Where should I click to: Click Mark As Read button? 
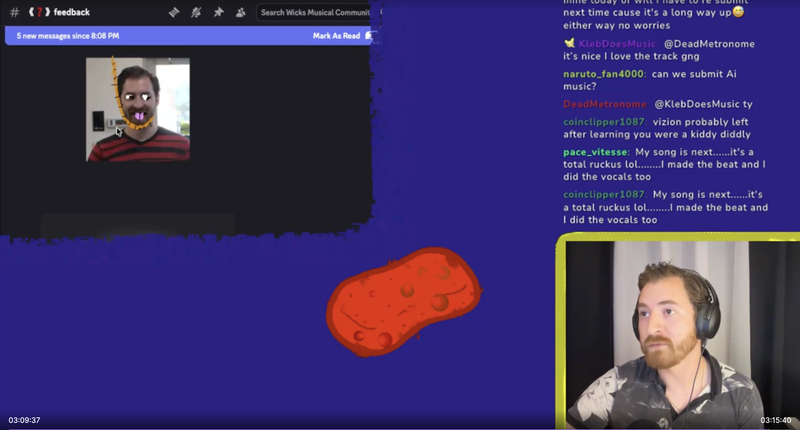[x=336, y=36]
